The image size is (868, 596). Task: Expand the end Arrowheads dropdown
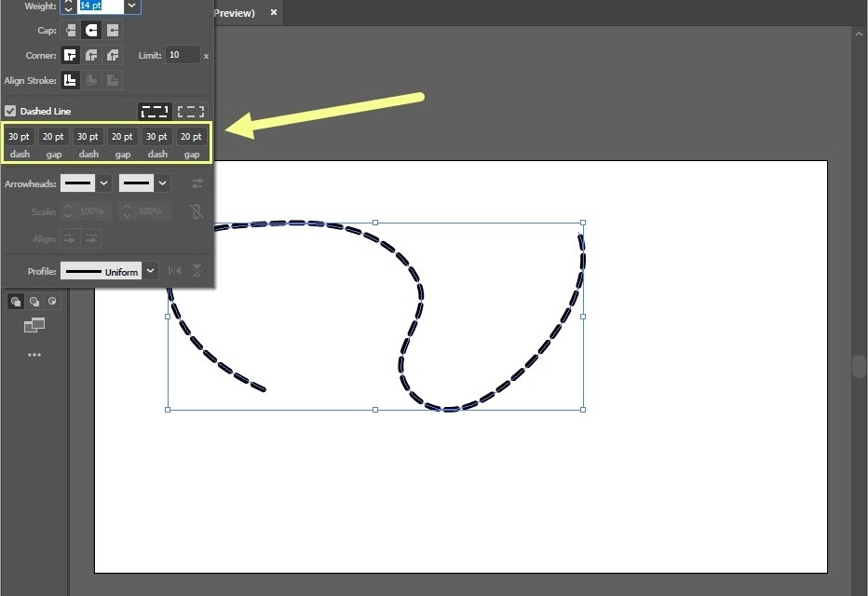(163, 183)
